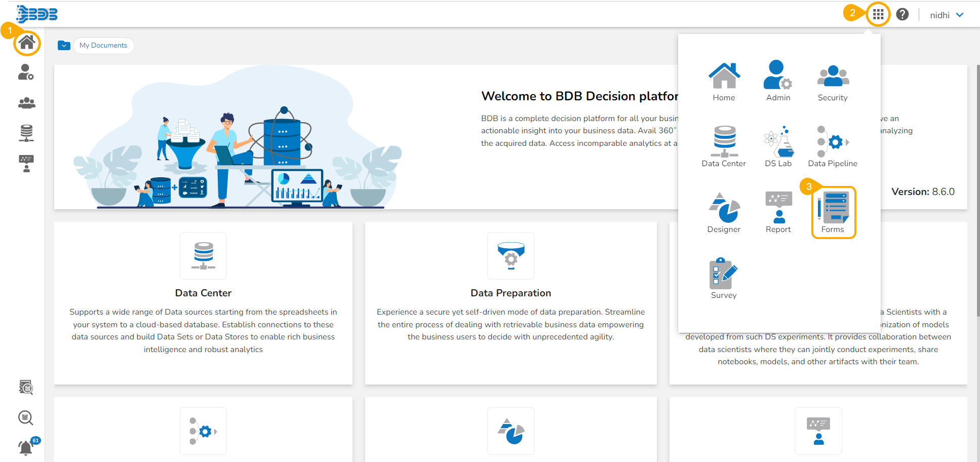980x462 pixels.
Task: Open Admin module from apps menu
Action: tap(778, 81)
